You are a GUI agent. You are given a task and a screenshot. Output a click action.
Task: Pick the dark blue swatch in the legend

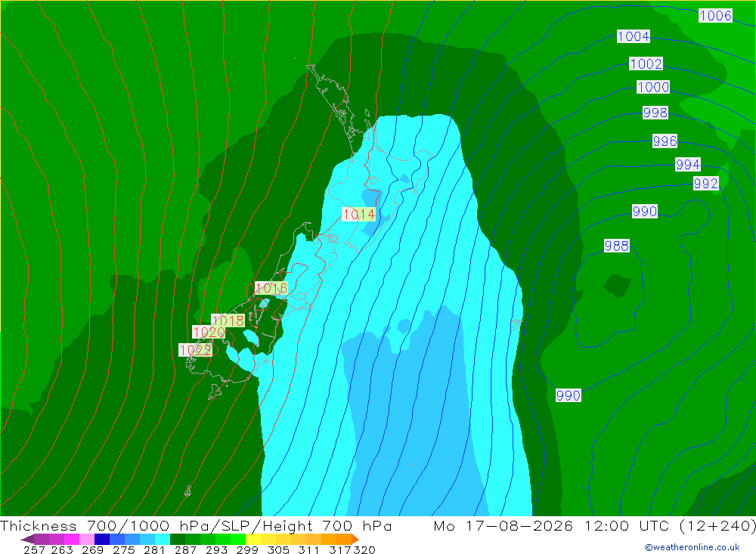tap(102, 539)
